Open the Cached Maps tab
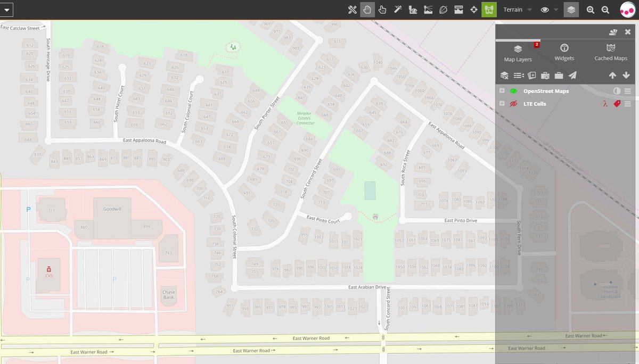 611,52
